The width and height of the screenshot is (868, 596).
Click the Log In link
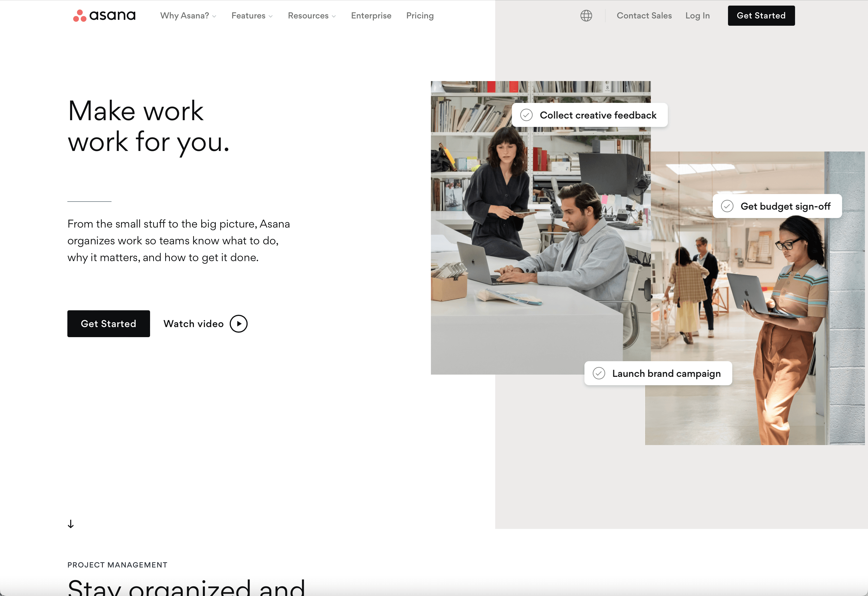pos(697,16)
